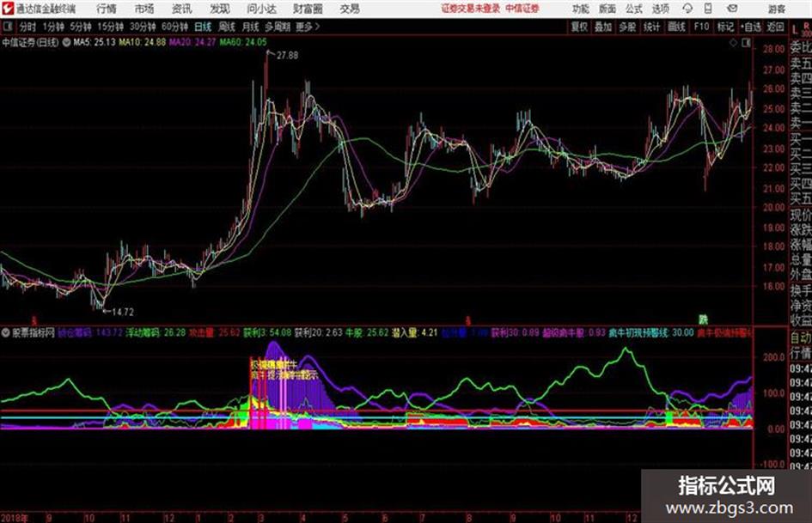Click the MA20: 24.27 indicator value

192,42
